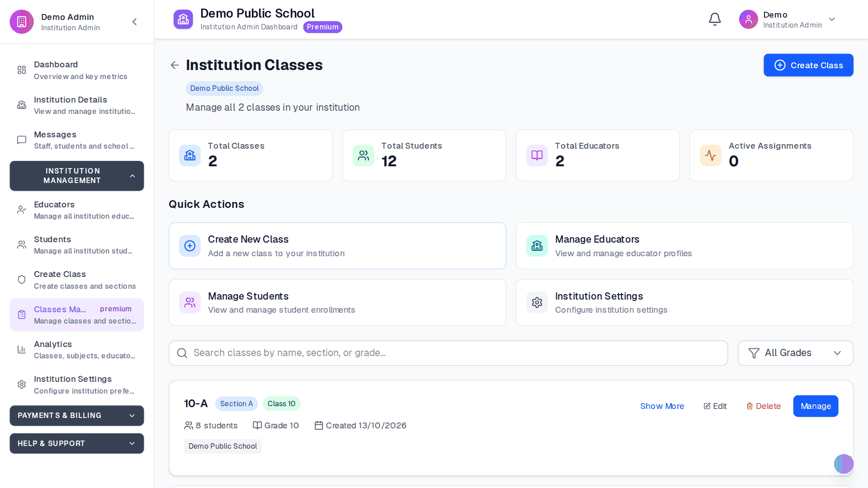Open Institution Settings in the sidebar
The height and width of the screenshot is (488, 868).
[77, 385]
